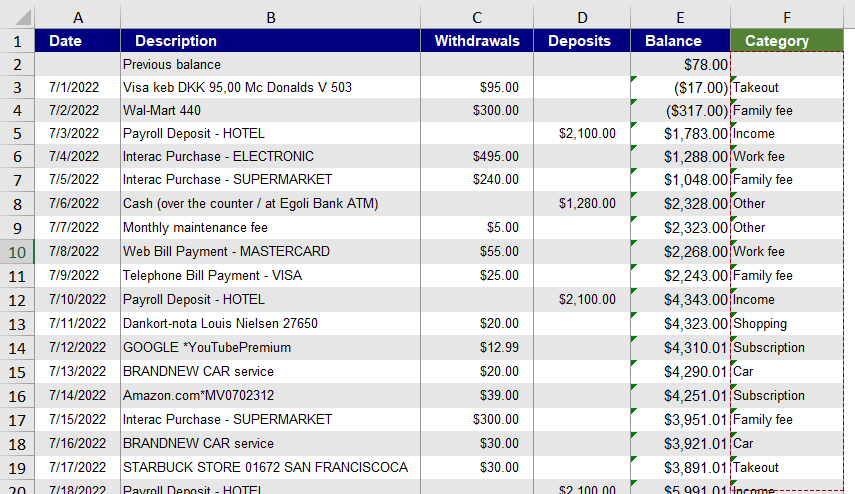Click the Description header cell

(x=270, y=41)
